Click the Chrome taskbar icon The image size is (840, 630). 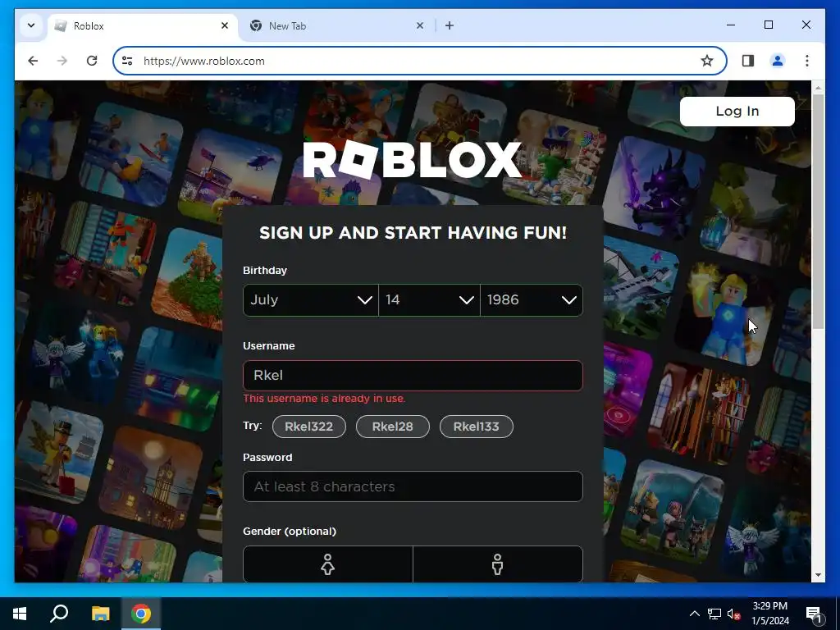pos(141,614)
